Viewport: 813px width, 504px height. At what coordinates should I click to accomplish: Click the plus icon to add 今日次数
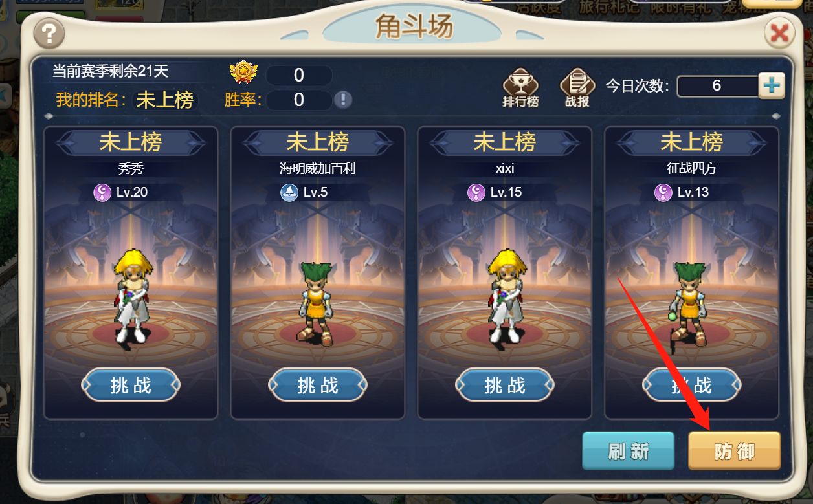click(771, 86)
